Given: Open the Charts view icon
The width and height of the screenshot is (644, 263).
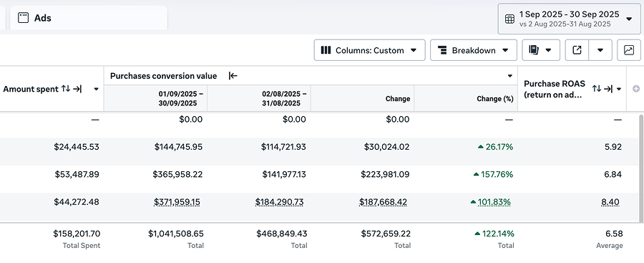Looking at the screenshot, I should [629, 50].
